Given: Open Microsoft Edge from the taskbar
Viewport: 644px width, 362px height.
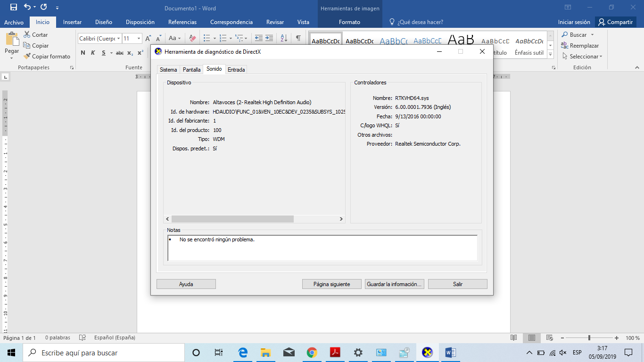Looking at the screenshot, I should (x=243, y=353).
